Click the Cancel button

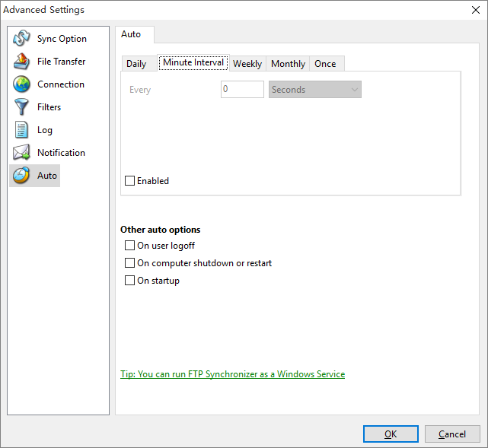tap(452, 434)
